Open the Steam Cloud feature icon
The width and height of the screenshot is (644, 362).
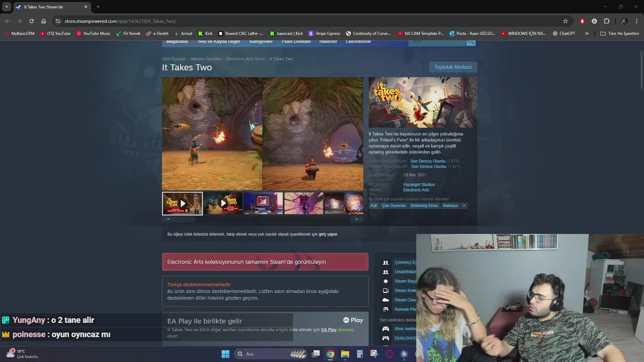(x=386, y=300)
